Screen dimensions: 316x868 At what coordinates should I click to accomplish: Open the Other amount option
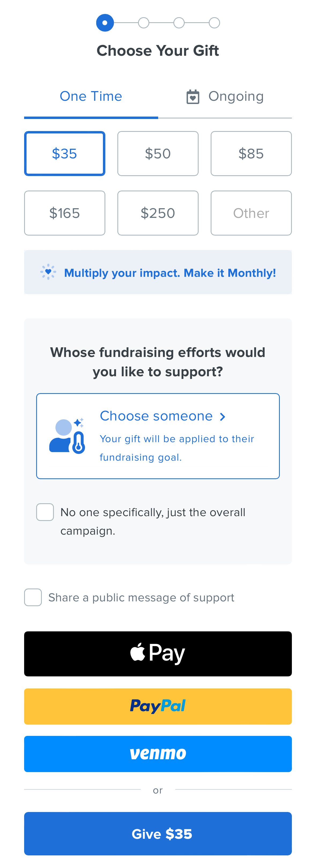click(251, 213)
